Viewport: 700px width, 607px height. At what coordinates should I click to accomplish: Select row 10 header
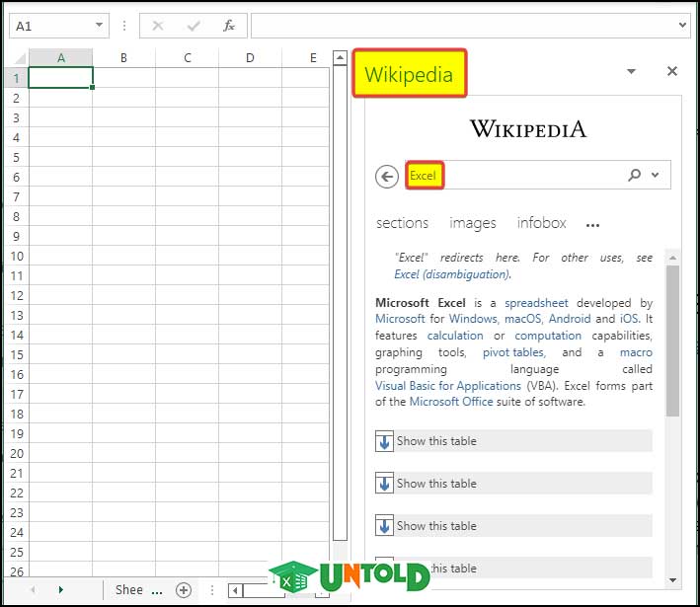(17, 256)
